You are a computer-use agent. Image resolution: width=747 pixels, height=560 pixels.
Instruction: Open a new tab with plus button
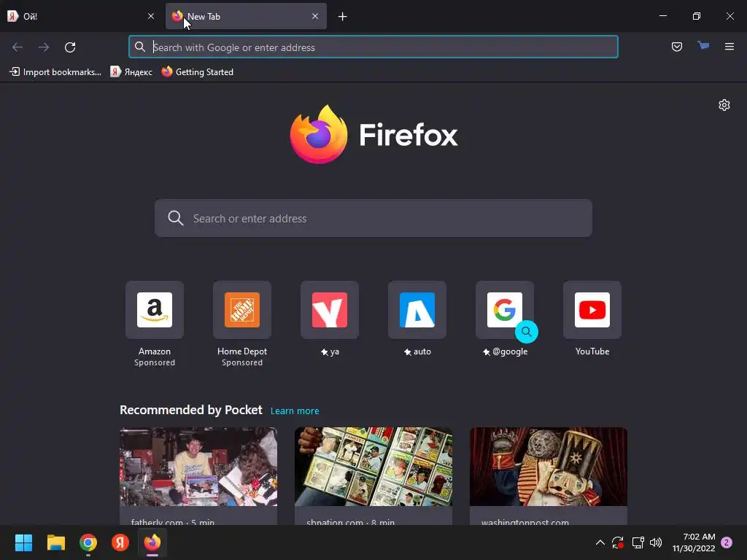click(x=343, y=17)
